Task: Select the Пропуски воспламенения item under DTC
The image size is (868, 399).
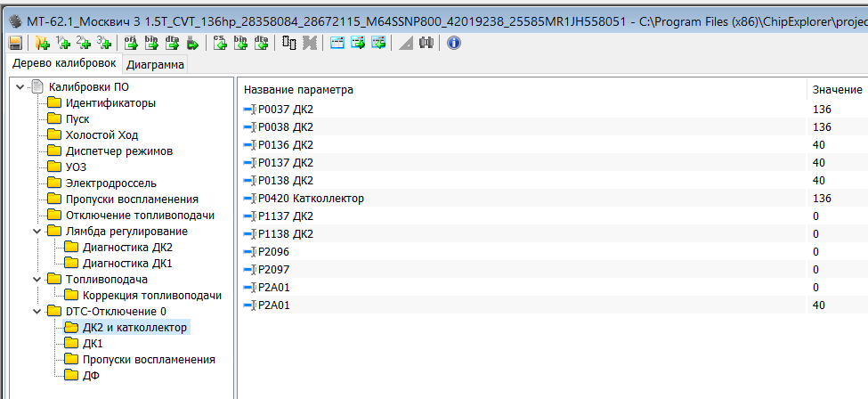Action: tap(148, 360)
